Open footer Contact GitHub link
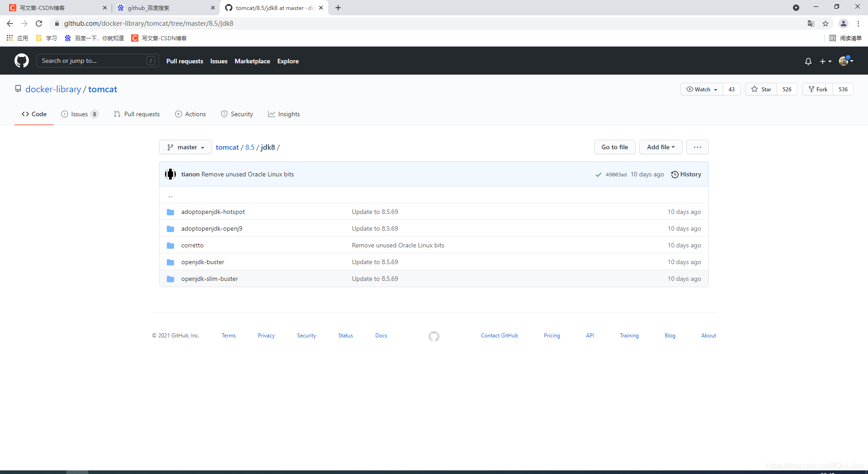This screenshot has height=474, width=868. point(500,336)
